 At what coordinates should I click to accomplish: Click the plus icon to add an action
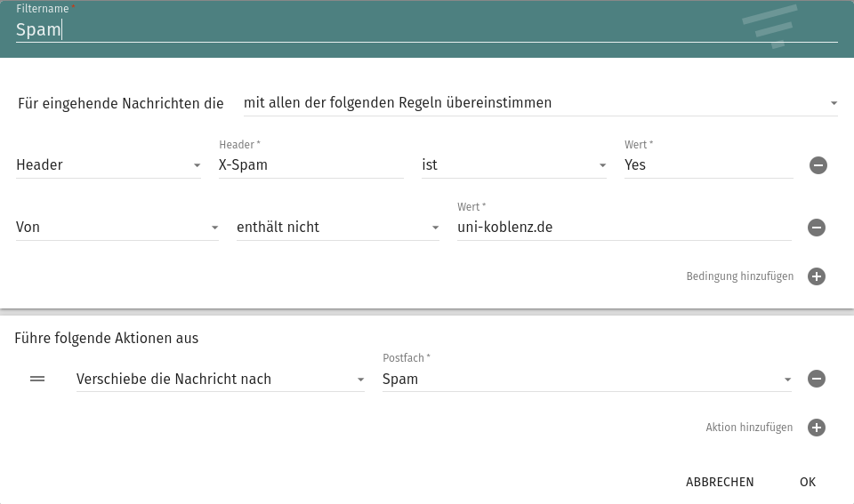pyautogui.click(x=816, y=428)
